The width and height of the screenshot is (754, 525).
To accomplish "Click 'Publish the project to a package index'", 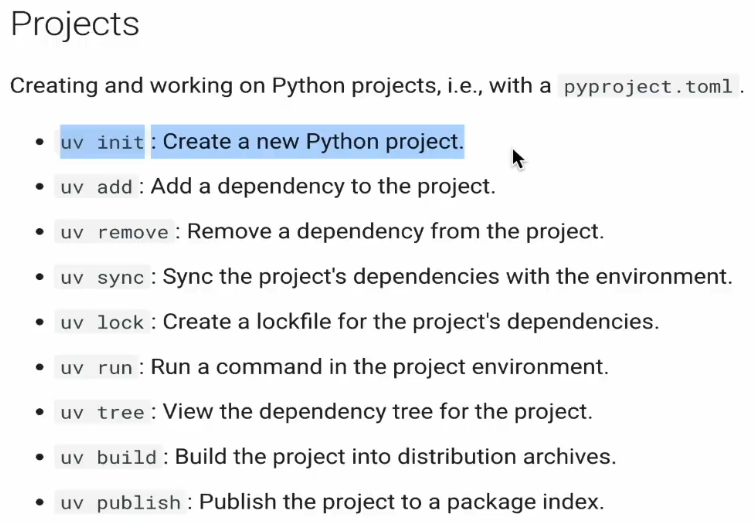I will point(402,502).
